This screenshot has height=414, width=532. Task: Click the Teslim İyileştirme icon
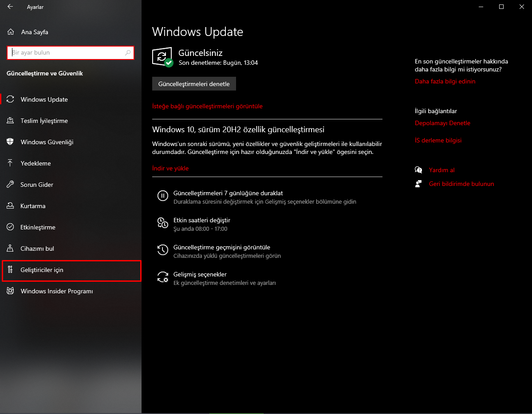[10, 120]
